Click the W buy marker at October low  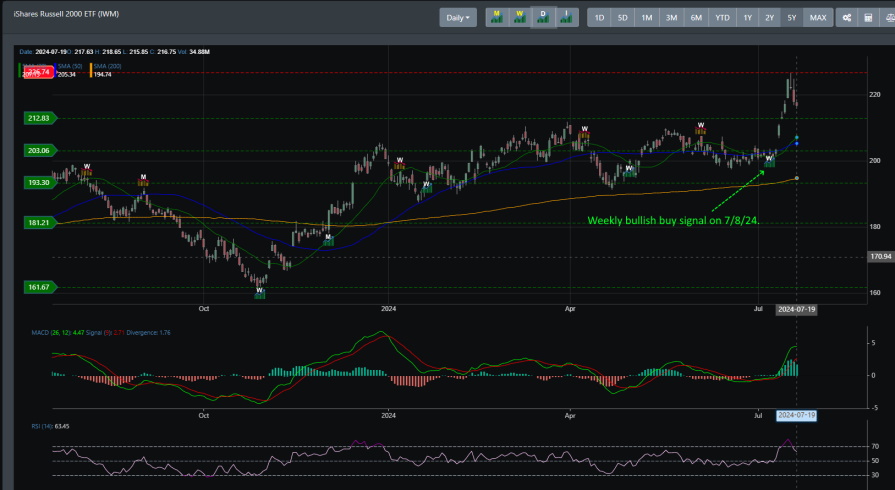click(260, 293)
